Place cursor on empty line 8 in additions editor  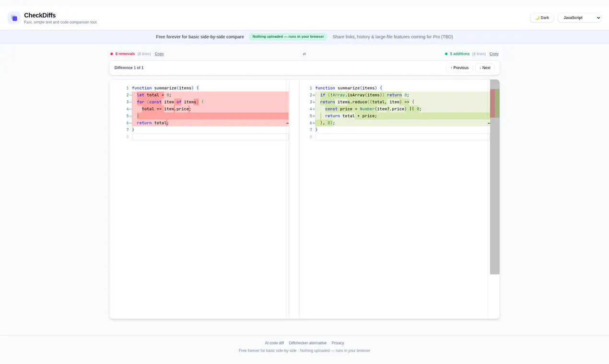(x=402, y=137)
